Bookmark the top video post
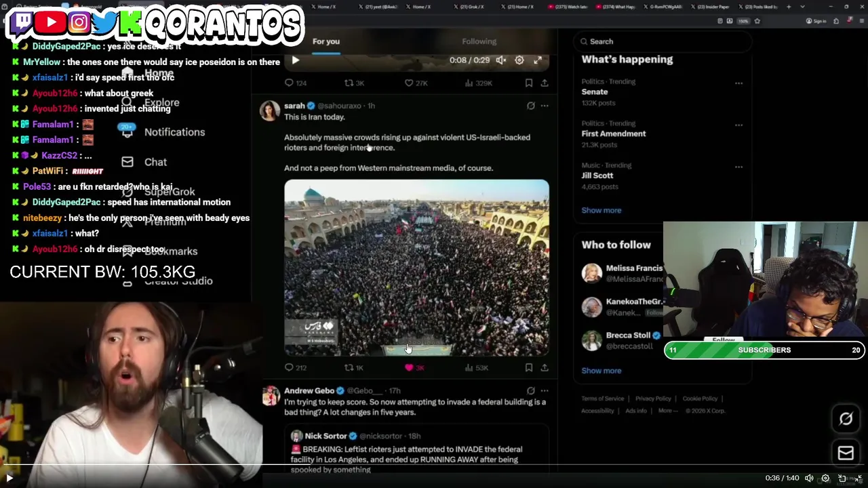 (x=529, y=83)
